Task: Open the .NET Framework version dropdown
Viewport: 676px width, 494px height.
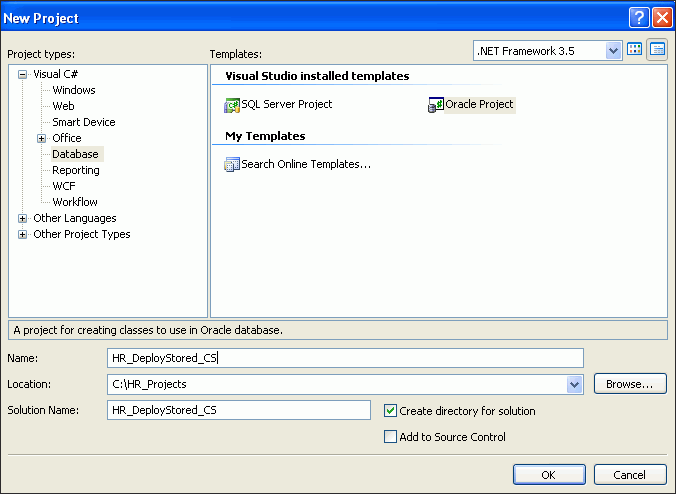Action: coord(612,51)
